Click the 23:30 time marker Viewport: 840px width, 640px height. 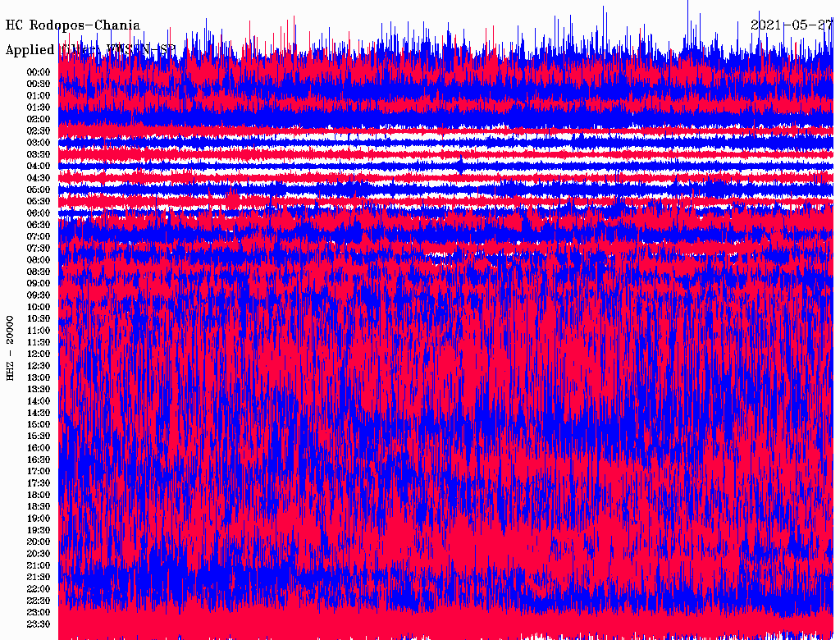(x=39, y=624)
